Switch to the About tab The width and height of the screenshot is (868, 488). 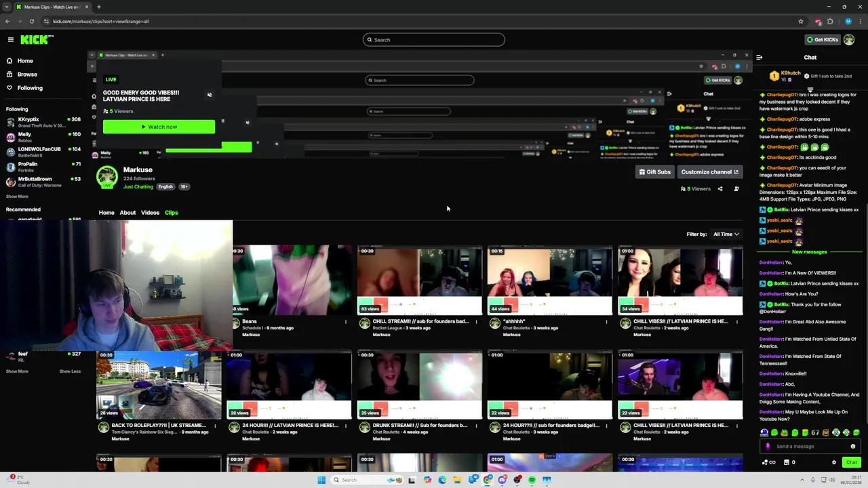(127, 213)
